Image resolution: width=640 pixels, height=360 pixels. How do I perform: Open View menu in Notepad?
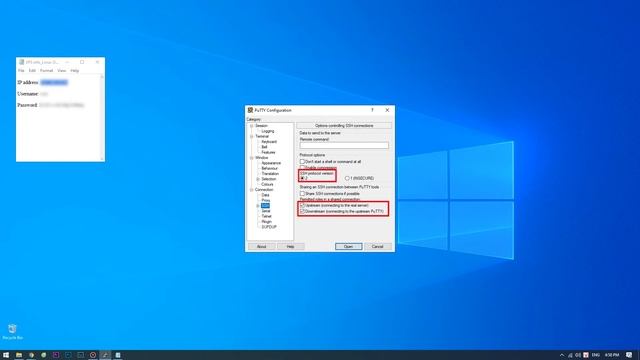[62, 71]
